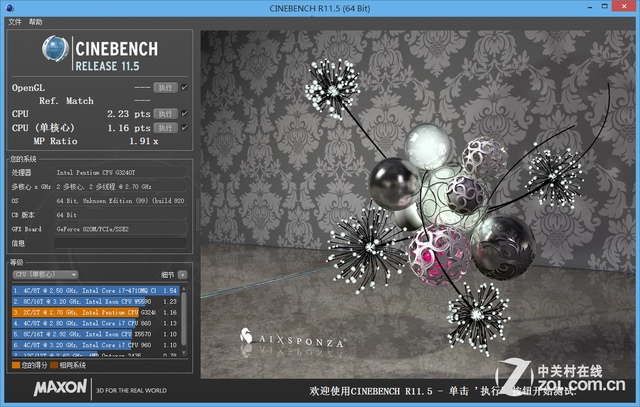Click the 处理器 field Intel Pentium CPU G3240T

point(120,173)
